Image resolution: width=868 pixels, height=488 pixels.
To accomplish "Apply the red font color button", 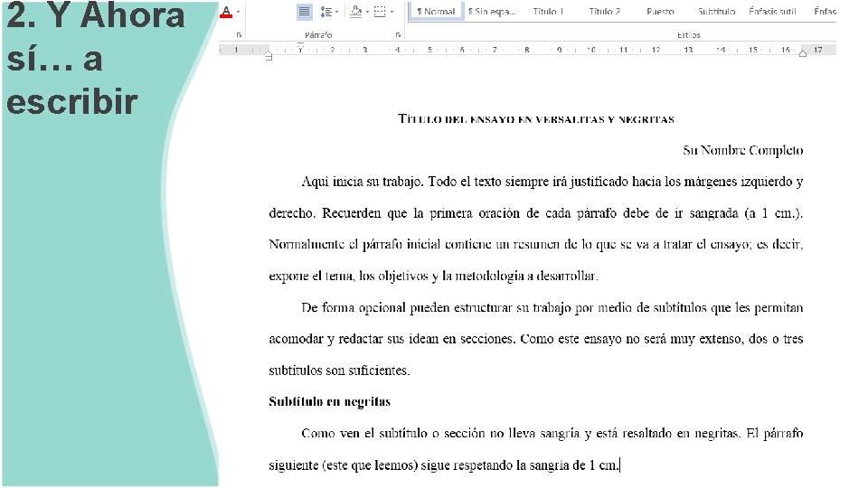I will tap(226, 12).
